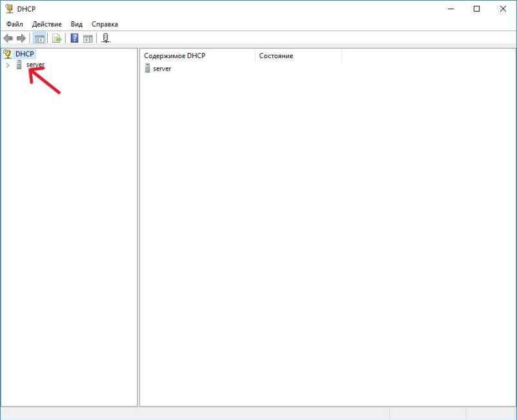Open the Файл menu

tap(15, 24)
